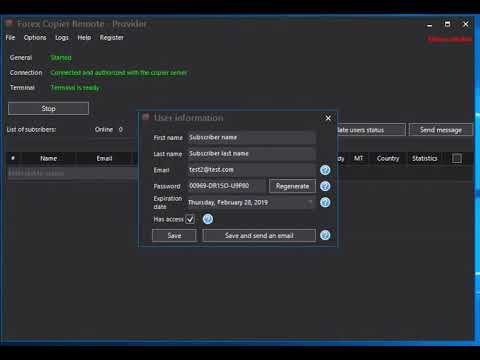Click the Password text field

click(226, 186)
